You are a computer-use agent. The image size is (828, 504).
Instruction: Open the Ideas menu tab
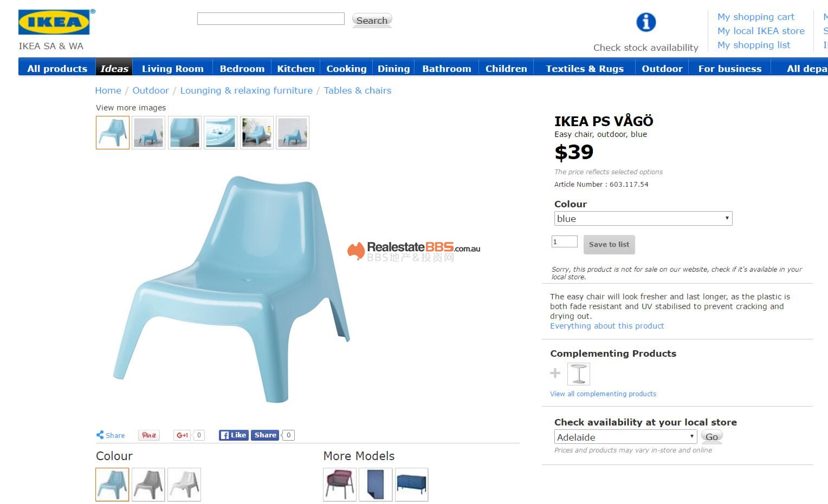click(x=114, y=68)
